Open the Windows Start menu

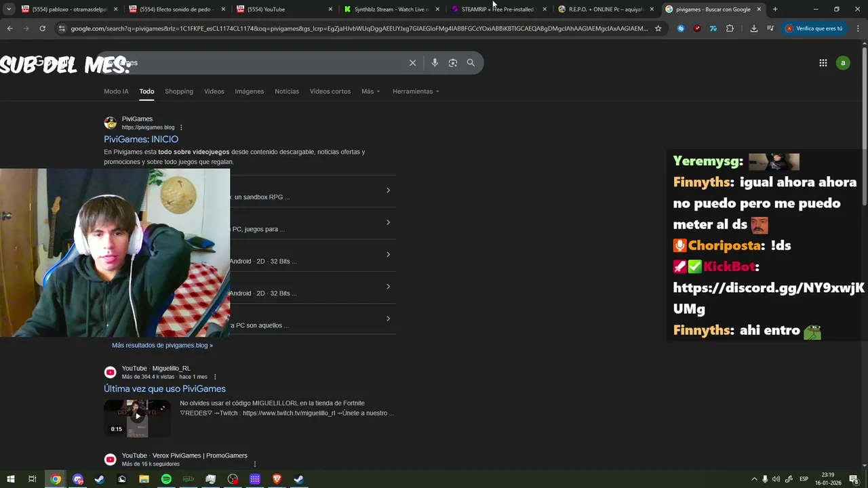tap(11, 479)
